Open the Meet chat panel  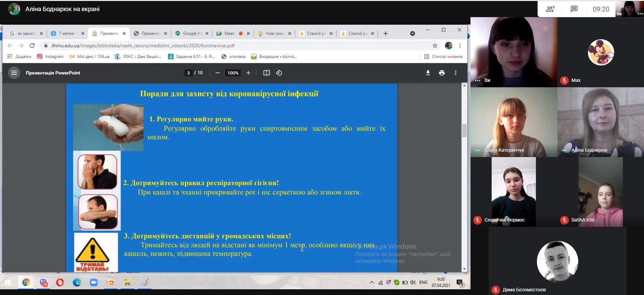coord(574,9)
